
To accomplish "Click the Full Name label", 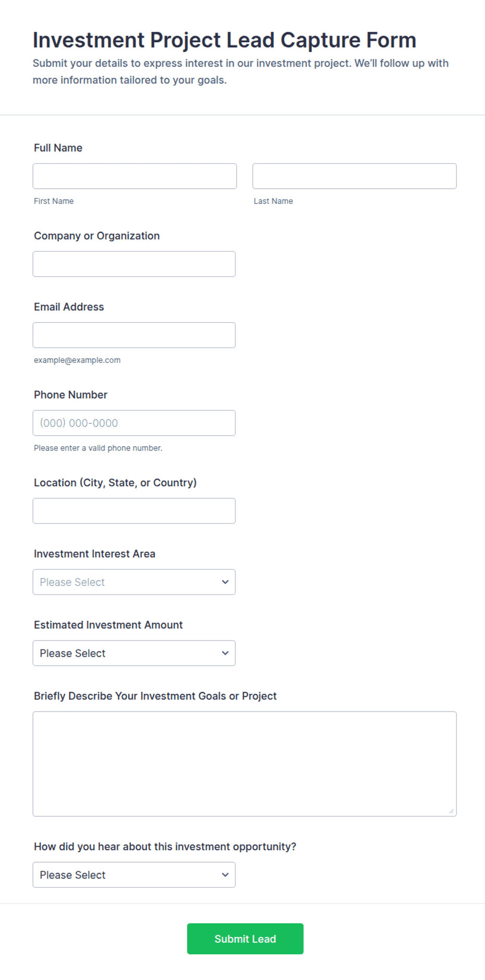I will 58,148.
